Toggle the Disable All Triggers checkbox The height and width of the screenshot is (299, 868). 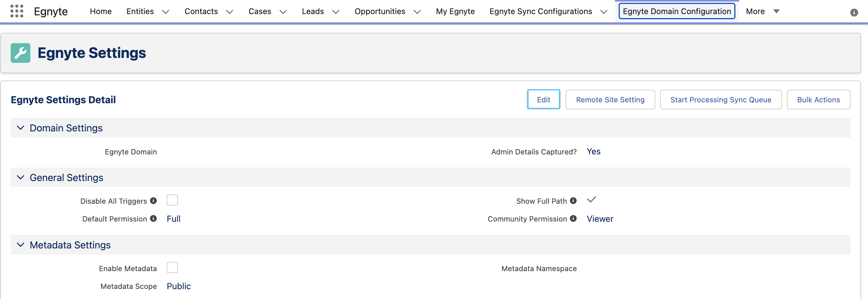(172, 200)
